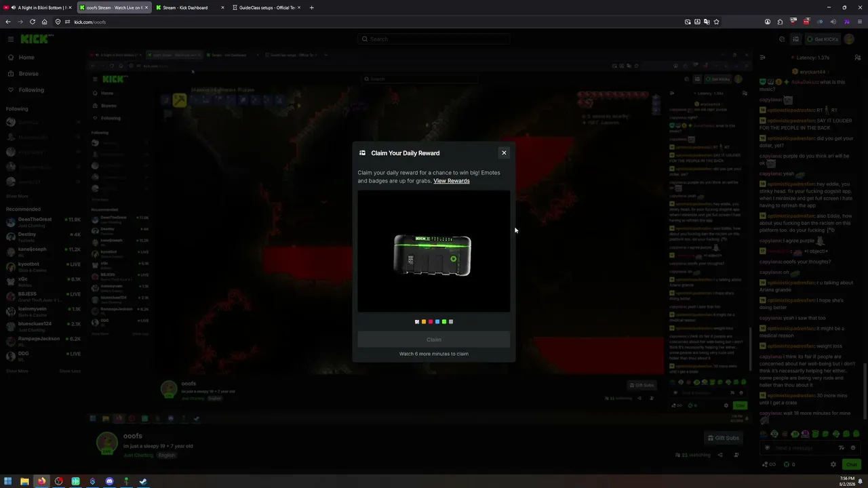
Task: Open the Windows notification bell
Action: pos(860,481)
